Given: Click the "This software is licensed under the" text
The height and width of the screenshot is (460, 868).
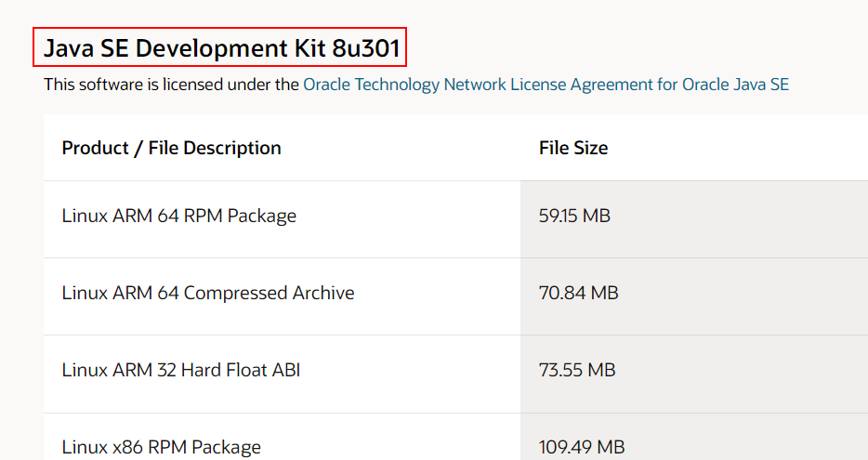Looking at the screenshot, I should (x=172, y=85).
